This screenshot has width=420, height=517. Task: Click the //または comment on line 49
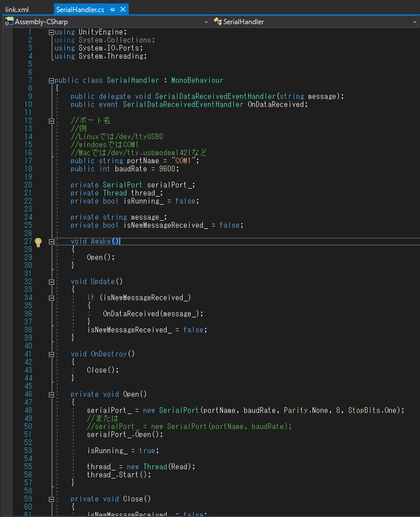point(102,418)
